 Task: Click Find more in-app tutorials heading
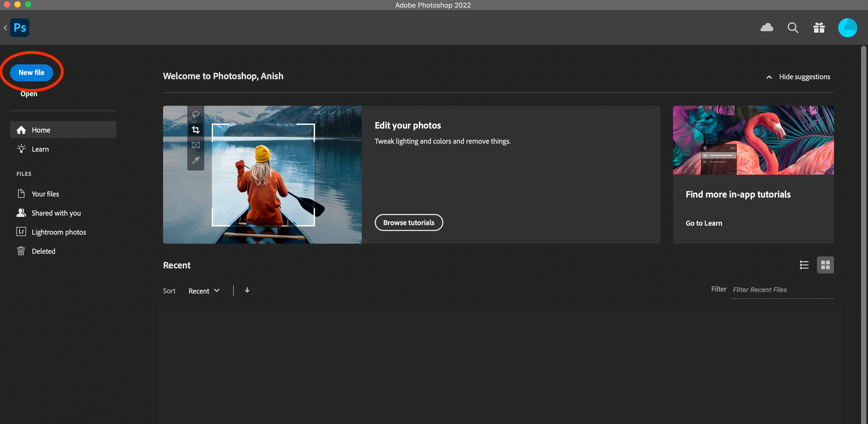pyautogui.click(x=738, y=194)
